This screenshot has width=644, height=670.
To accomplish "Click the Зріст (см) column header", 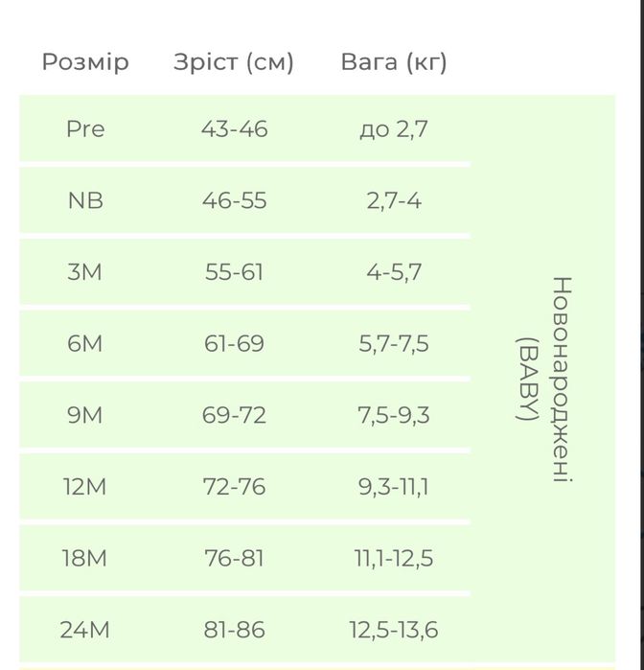I will (234, 62).
